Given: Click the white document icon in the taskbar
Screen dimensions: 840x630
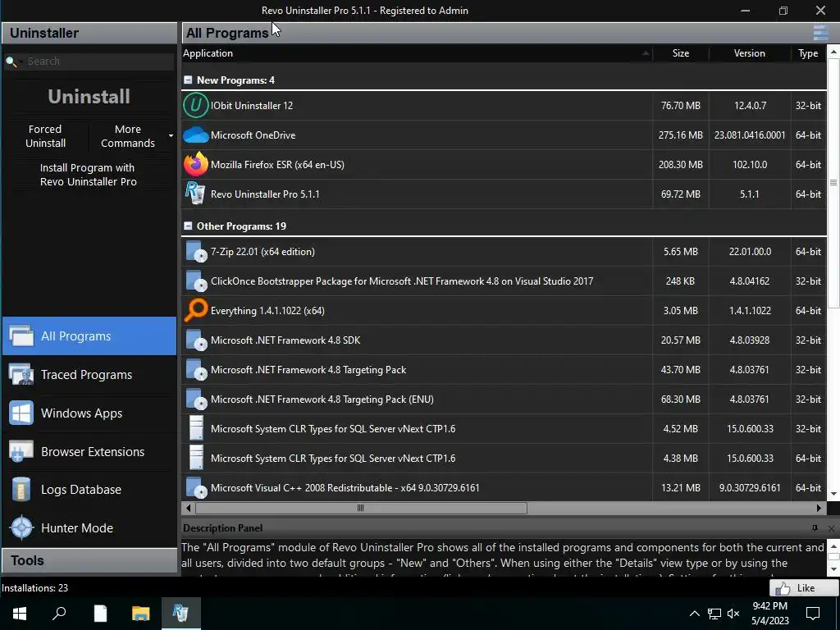Looking at the screenshot, I should pos(100,613).
